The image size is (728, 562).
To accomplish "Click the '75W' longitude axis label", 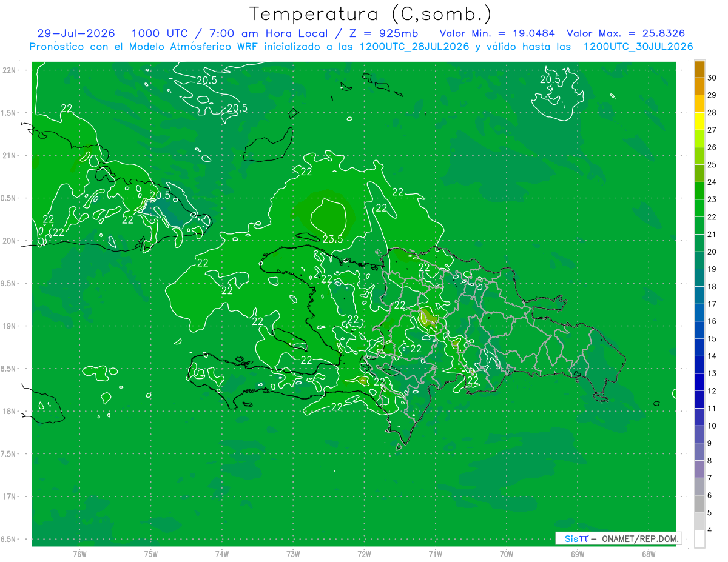I will [x=151, y=554].
